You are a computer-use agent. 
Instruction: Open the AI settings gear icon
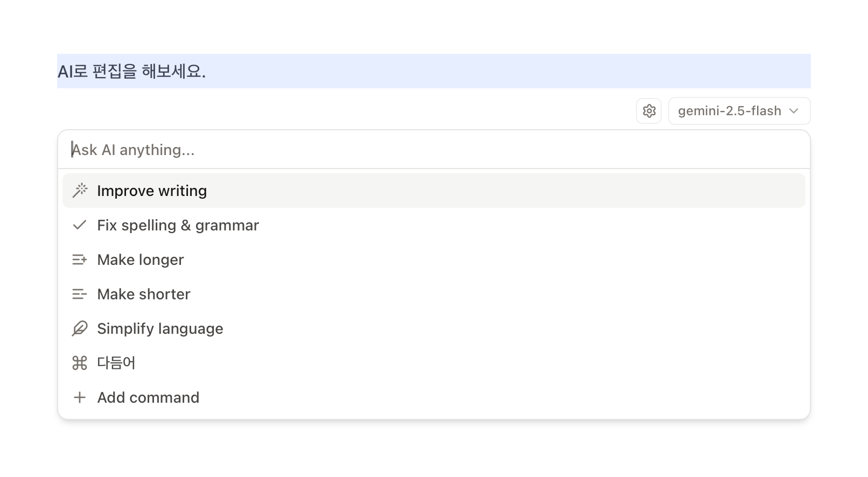(649, 111)
